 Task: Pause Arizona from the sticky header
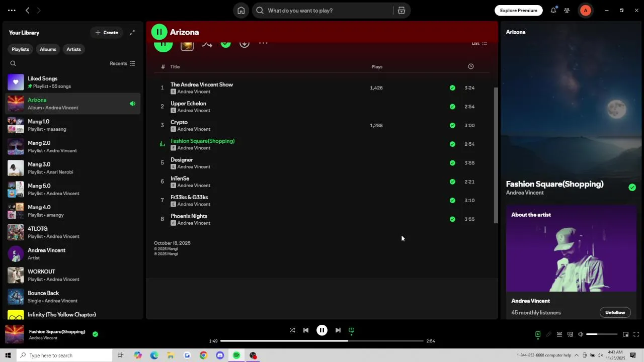tap(159, 32)
